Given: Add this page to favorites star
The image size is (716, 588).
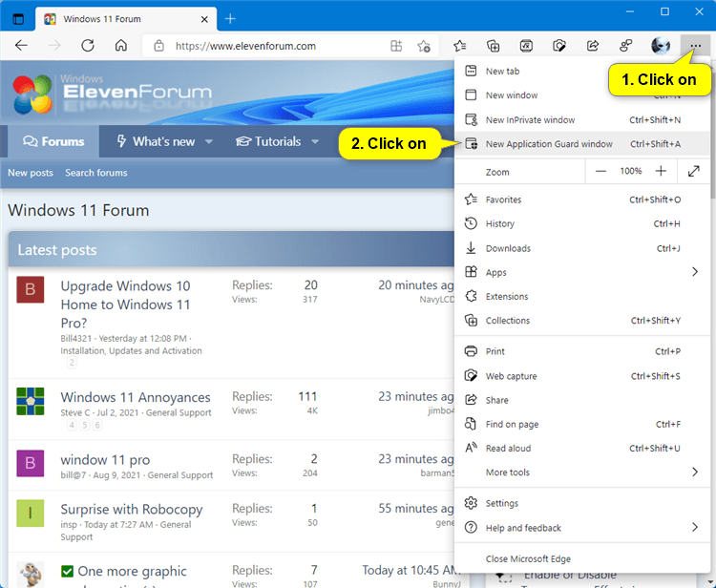Looking at the screenshot, I should point(424,46).
